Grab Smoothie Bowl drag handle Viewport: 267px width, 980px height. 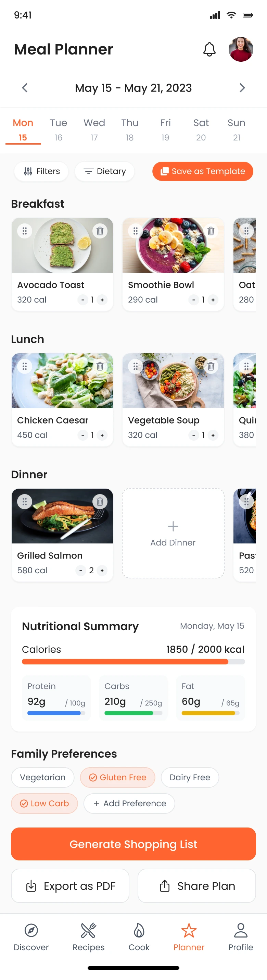136,231
